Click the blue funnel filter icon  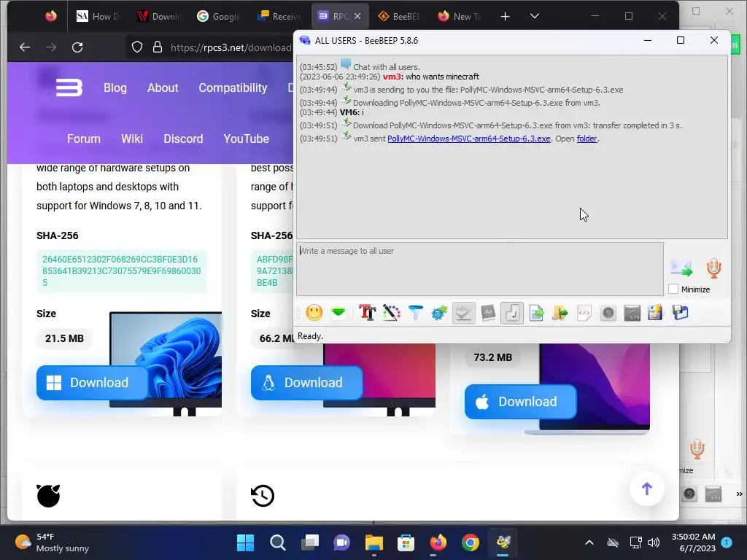(x=415, y=313)
